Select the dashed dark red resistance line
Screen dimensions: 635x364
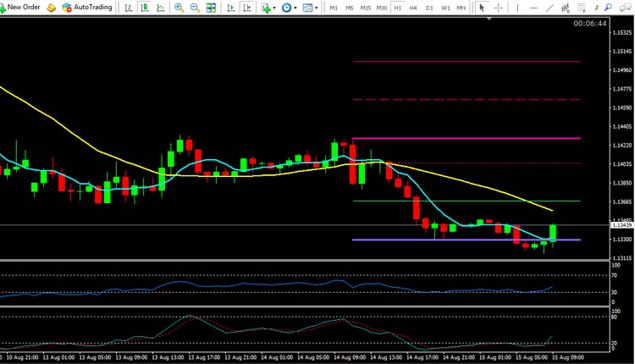click(x=467, y=100)
